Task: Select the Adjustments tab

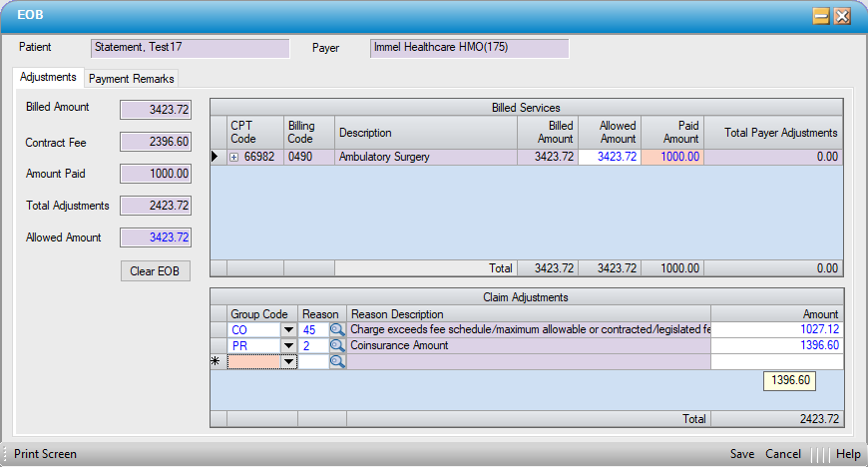Action: coord(48,77)
